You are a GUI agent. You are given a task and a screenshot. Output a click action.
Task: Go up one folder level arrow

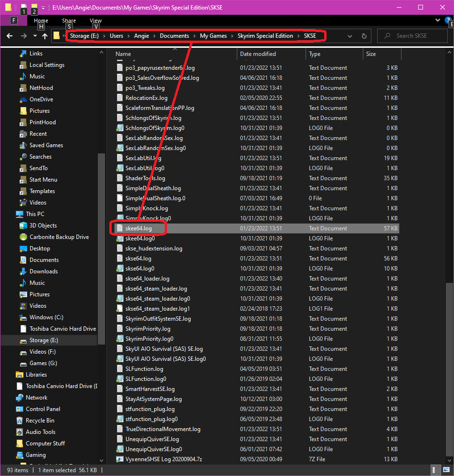[x=45, y=36]
